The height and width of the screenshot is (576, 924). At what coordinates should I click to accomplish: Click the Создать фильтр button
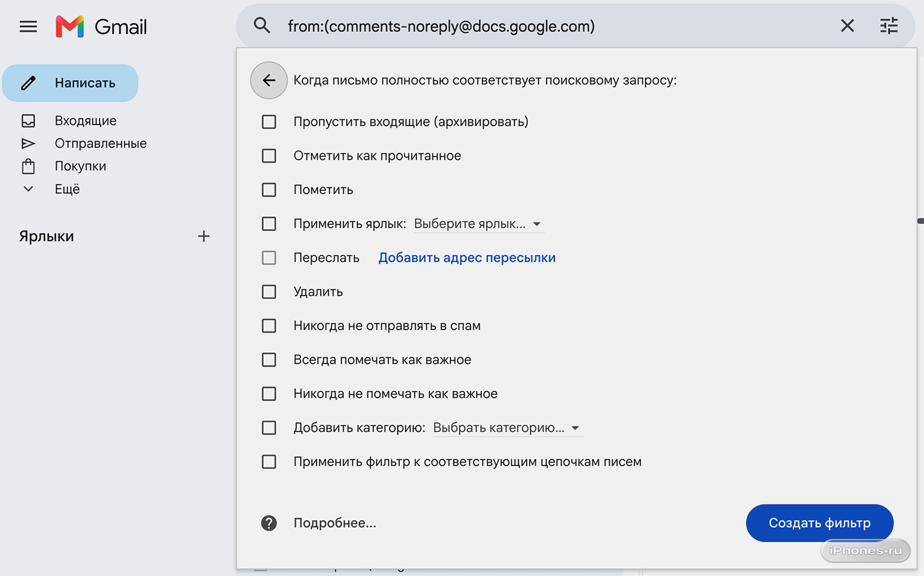click(x=820, y=523)
